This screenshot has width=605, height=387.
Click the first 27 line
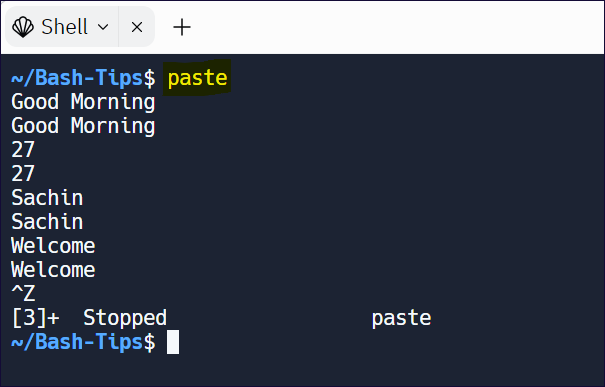click(23, 150)
